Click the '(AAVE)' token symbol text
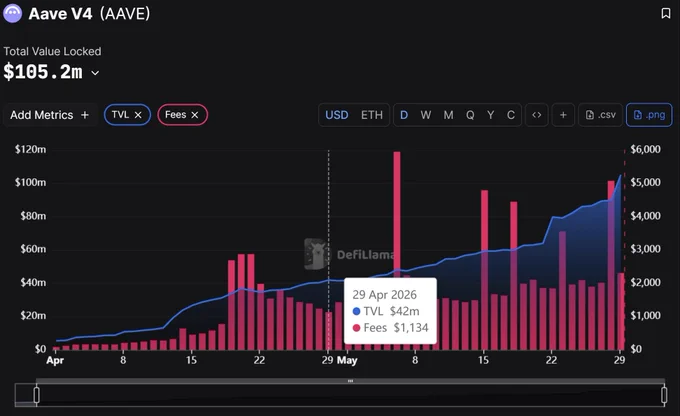This screenshot has width=680, height=416. coord(125,14)
